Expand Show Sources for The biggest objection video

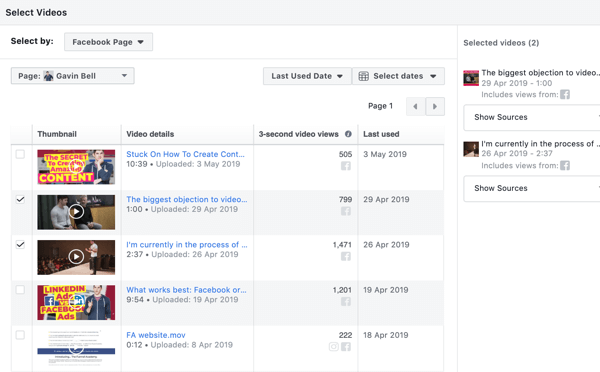532,117
